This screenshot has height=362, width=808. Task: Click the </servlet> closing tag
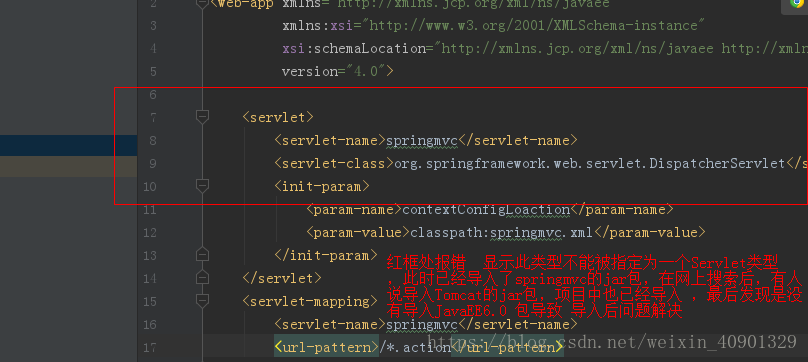282,278
